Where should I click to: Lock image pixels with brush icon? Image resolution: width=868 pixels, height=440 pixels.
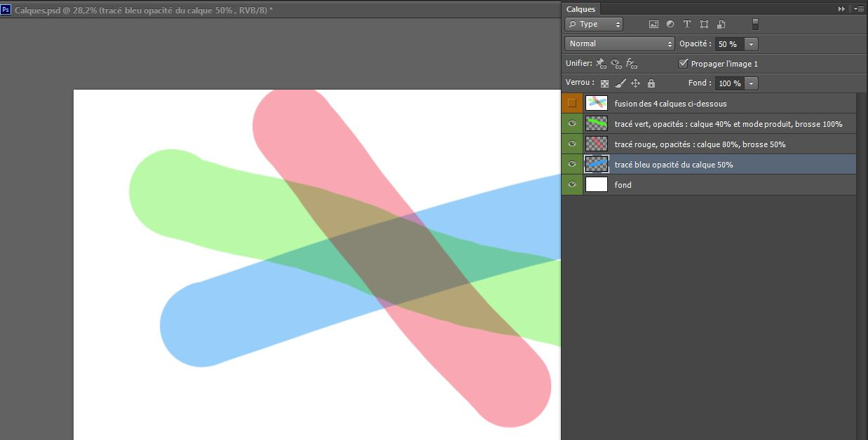(620, 83)
